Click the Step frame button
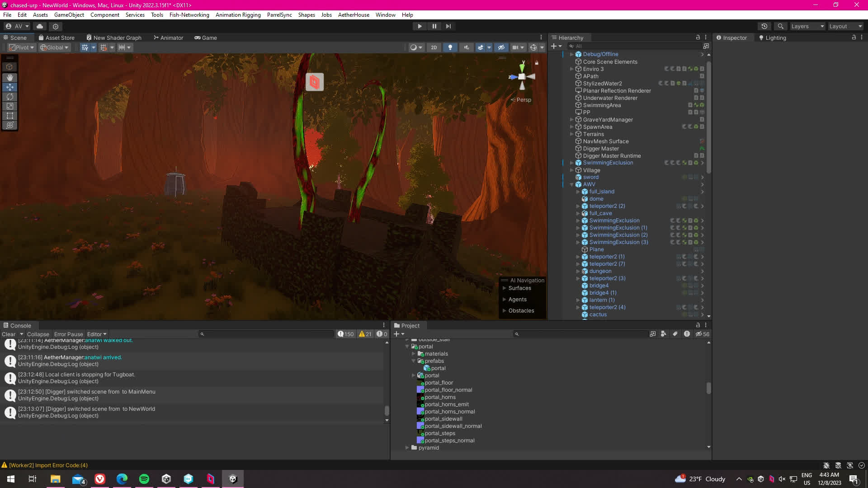 click(448, 26)
